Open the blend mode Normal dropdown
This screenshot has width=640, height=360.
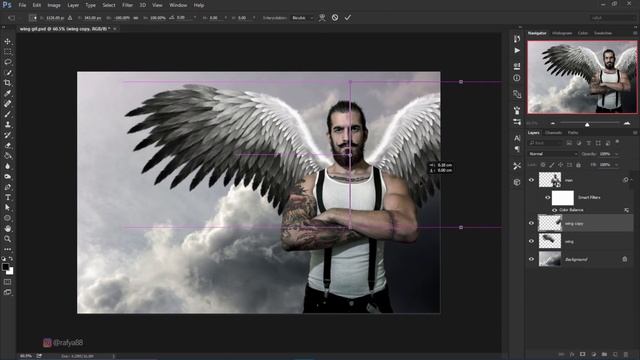[x=553, y=154]
